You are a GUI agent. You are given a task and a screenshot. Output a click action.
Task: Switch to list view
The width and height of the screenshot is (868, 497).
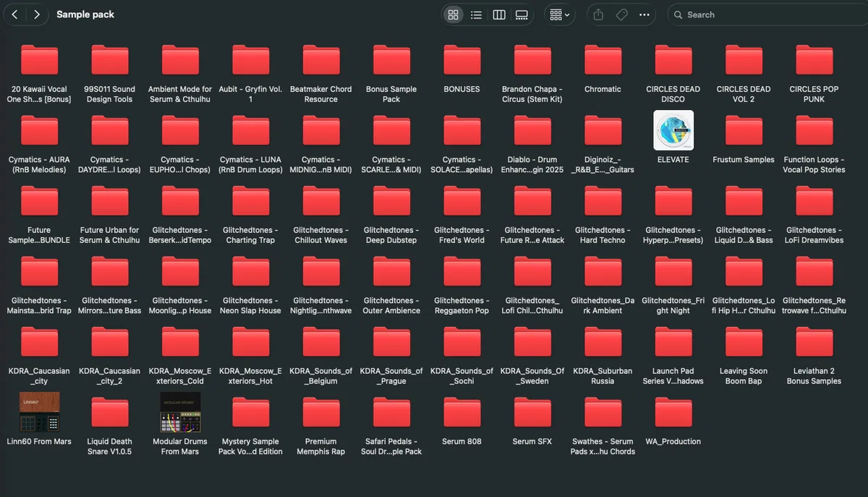pyautogui.click(x=476, y=14)
